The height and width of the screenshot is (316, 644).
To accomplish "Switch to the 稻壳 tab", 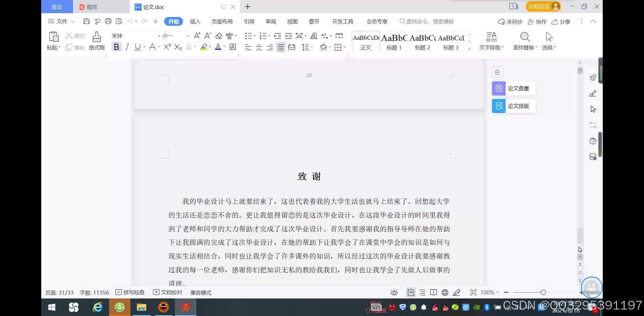I will click(x=101, y=7).
